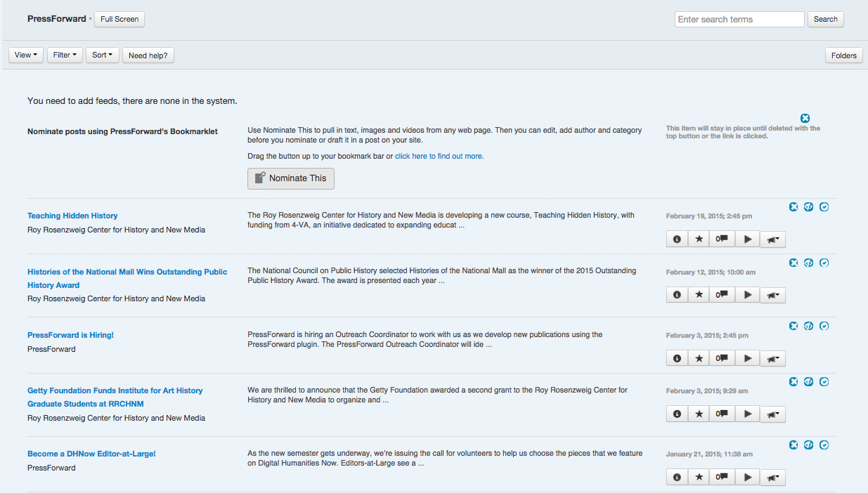Screen dimensions: 868x493
Task: Click crossed-eye icon on Histories of National Mall
Action: [x=809, y=263]
